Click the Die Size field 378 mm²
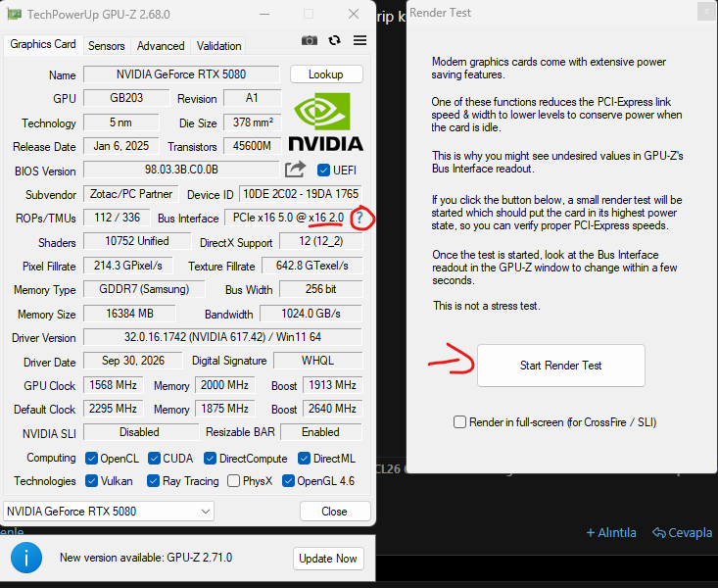The image size is (718, 588). pyautogui.click(x=253, y=122)
